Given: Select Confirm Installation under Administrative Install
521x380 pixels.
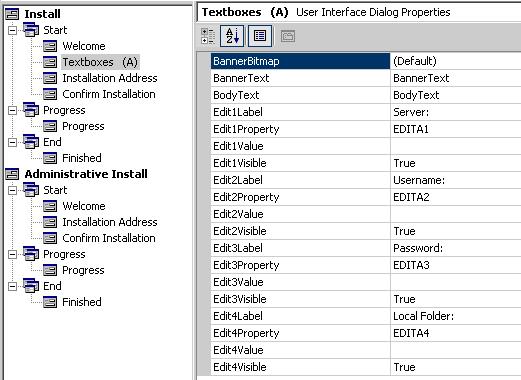Looking at the screenshot, I should [109, 238].
